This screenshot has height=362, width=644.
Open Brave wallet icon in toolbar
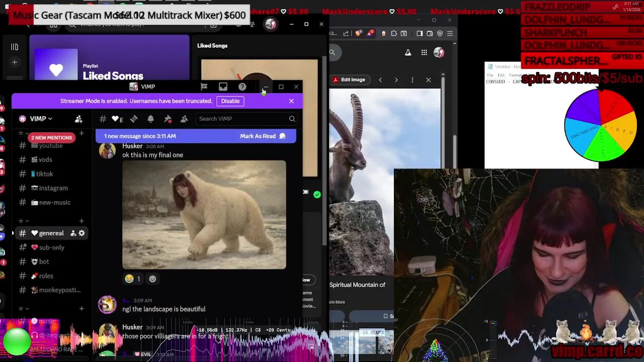430,34
